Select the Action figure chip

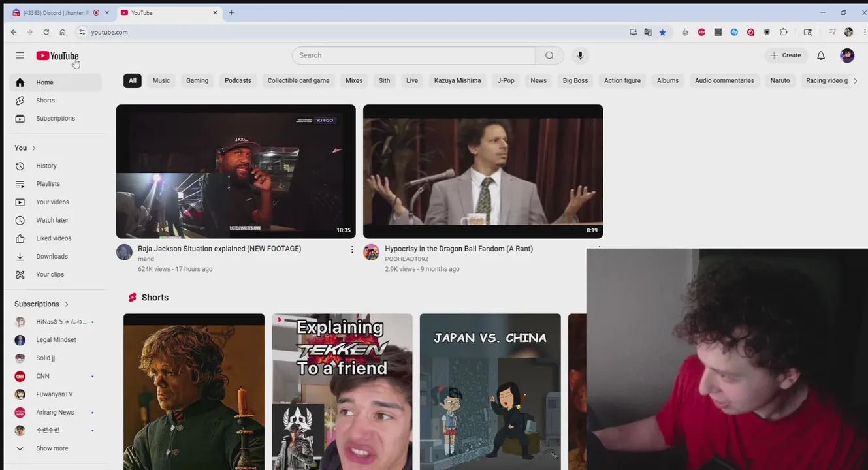(x=622, y=81)
